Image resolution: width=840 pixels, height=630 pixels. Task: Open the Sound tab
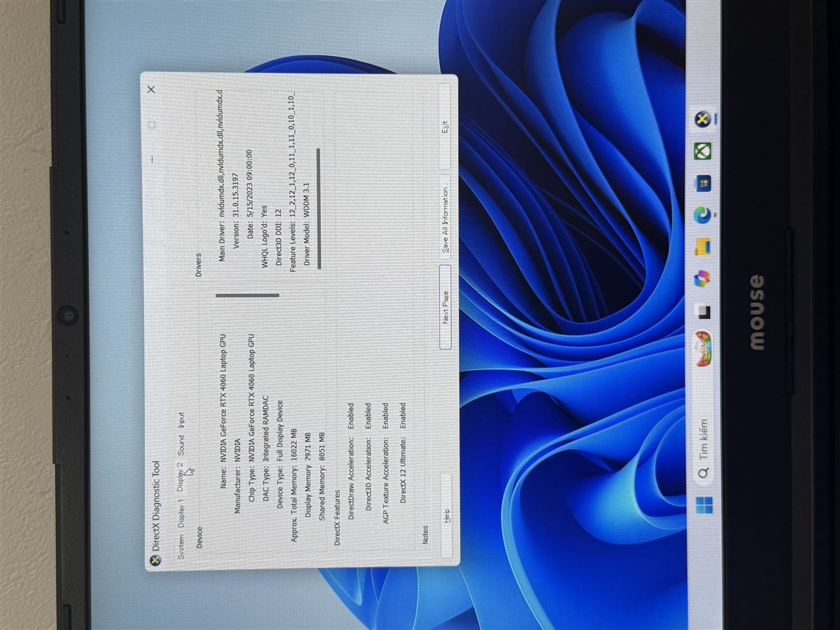click(x=181, y=445)
